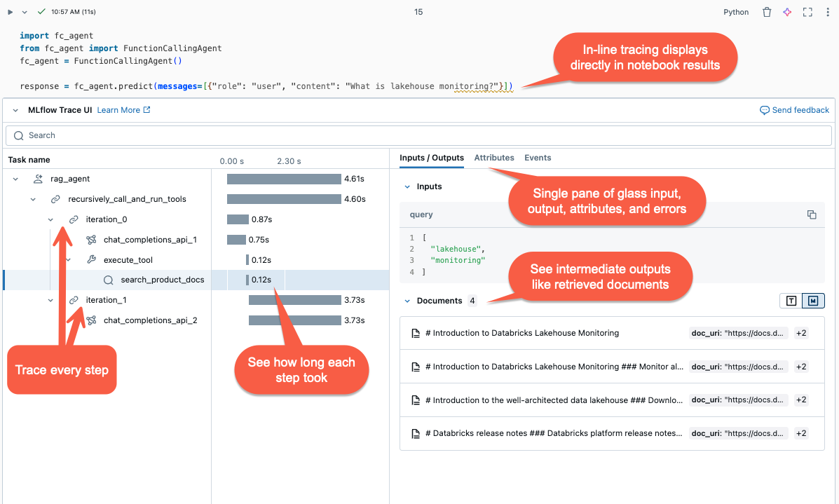This screenshot has width=839, height=504.
Task: Click Send feedback
Action: [794, 110]
